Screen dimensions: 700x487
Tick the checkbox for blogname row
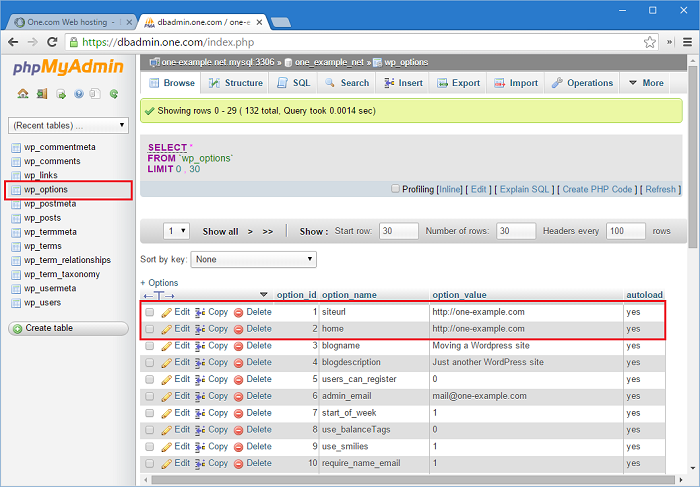(150, 345)
